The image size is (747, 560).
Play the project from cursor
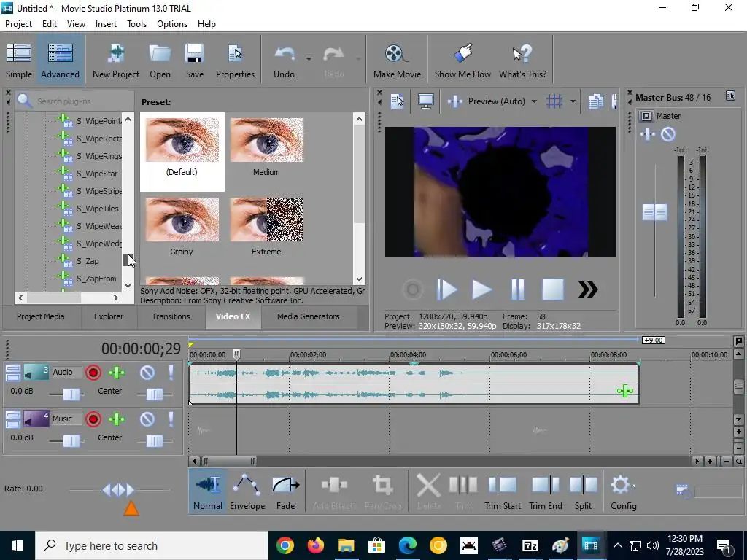481,289
